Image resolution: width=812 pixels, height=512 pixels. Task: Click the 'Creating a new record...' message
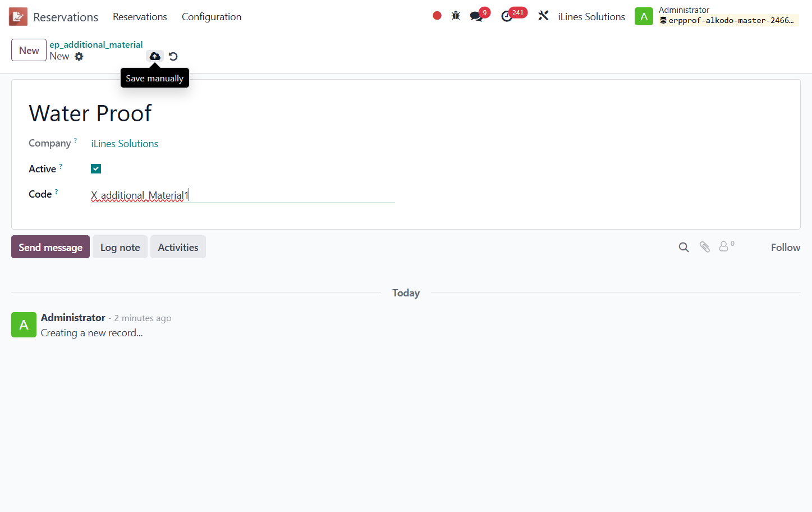coord(92,333)
